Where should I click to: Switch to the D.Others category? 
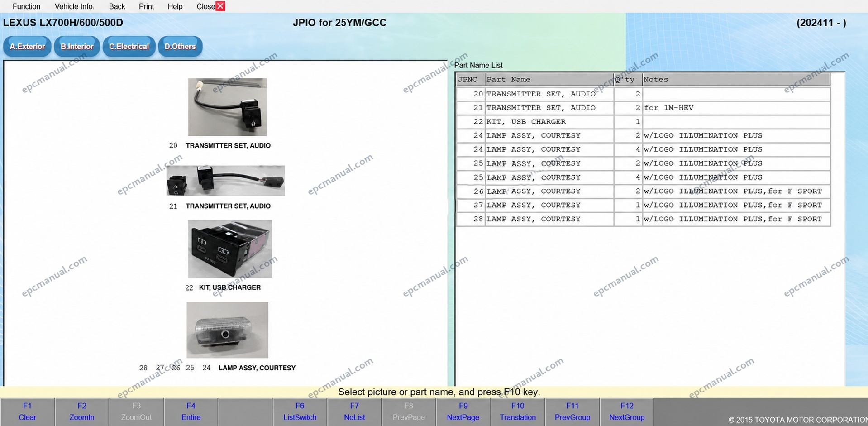point(180,46)
